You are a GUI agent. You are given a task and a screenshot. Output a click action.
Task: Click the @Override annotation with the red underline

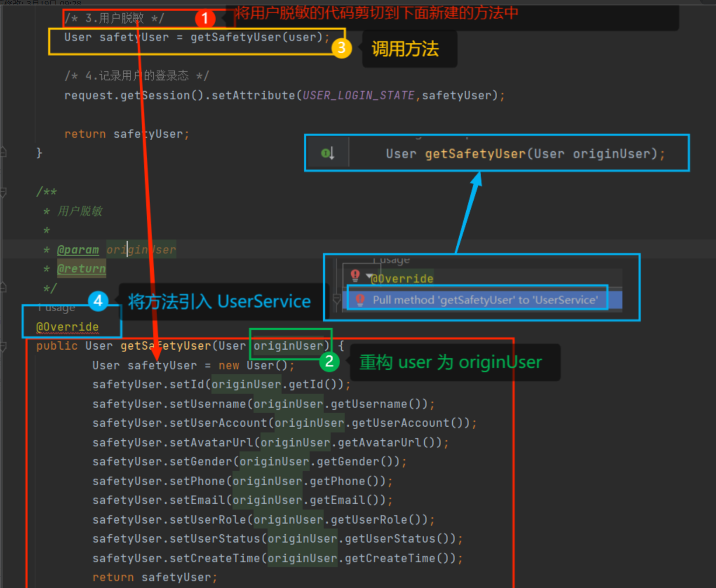68,327
